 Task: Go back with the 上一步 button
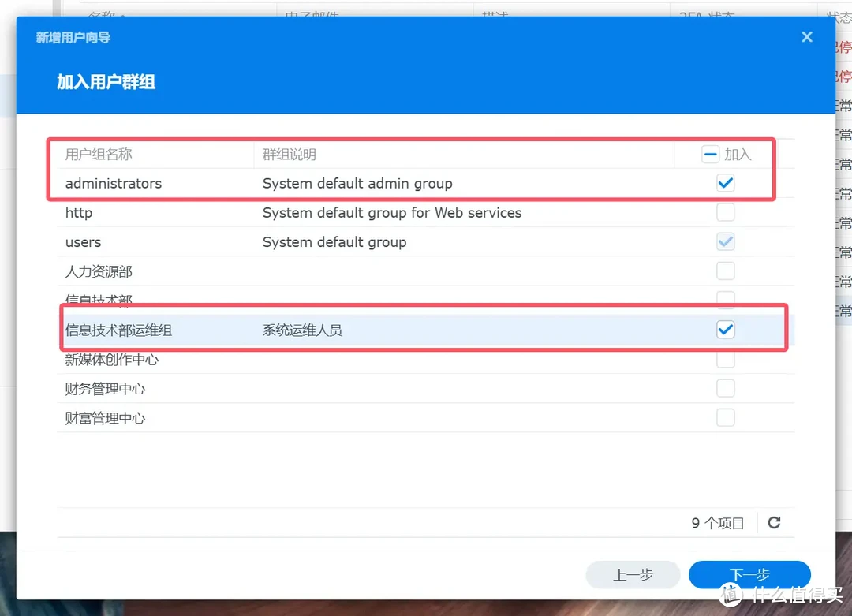pos(632,574)
